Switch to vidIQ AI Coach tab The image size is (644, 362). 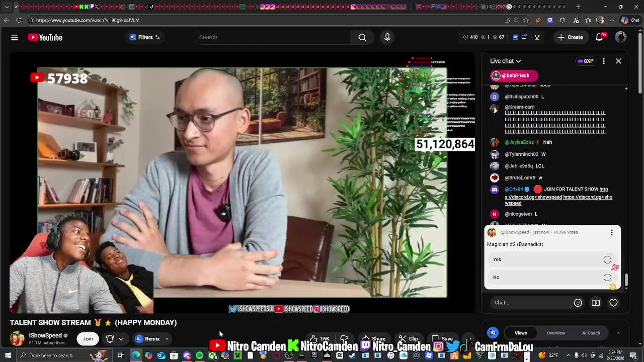[x=591, y=333]
